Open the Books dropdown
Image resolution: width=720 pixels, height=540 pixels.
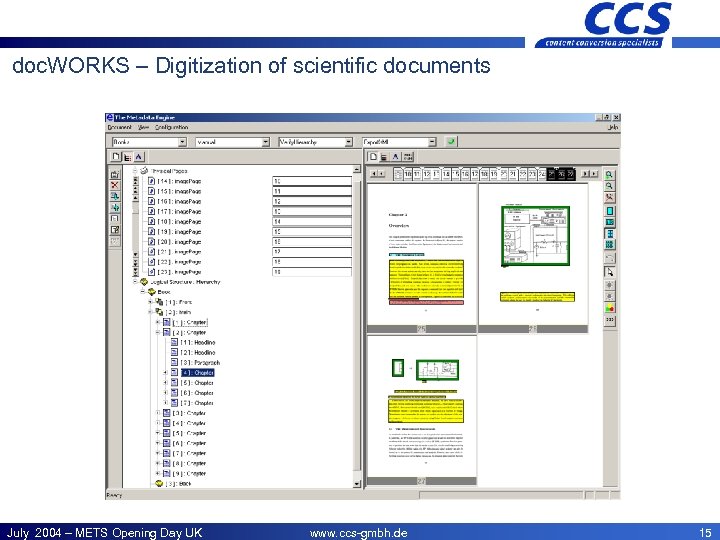click(182, 142)
